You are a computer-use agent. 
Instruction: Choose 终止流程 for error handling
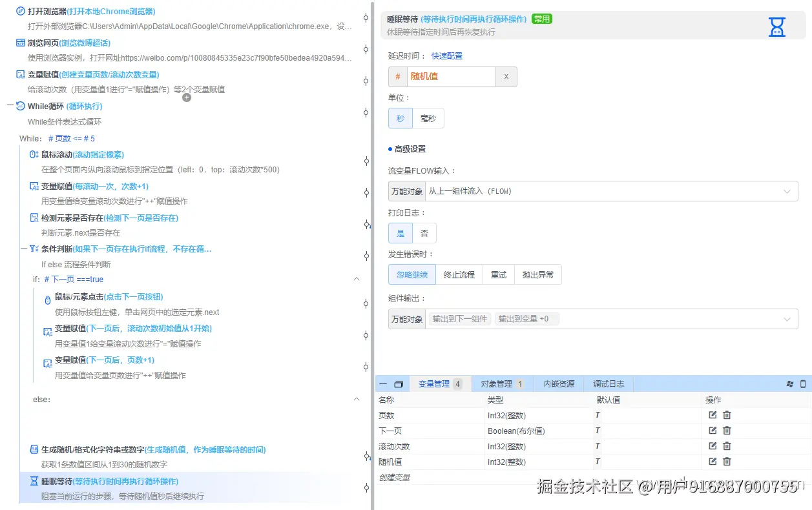click(x=459, y=274)
